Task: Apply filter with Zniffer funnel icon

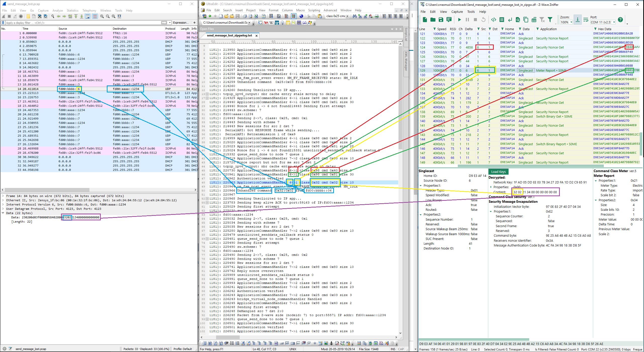Action: pyautogui.click(x=550, y=20)
